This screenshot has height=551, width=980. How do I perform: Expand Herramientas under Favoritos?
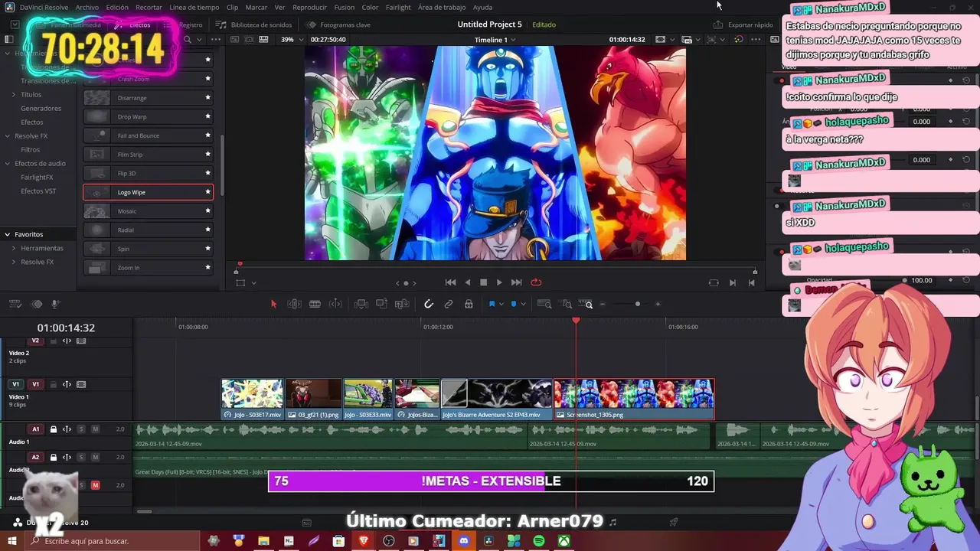13,249
